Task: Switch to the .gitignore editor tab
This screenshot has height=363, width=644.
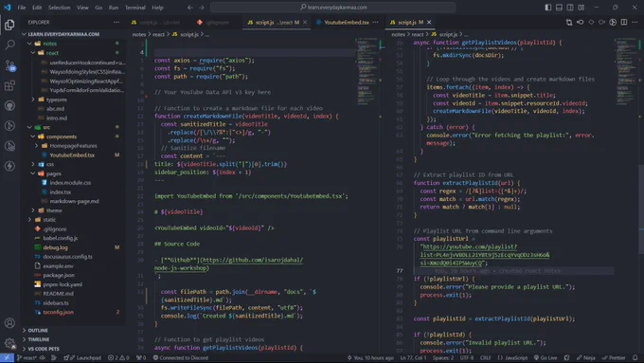Action: tap(213, 22)
